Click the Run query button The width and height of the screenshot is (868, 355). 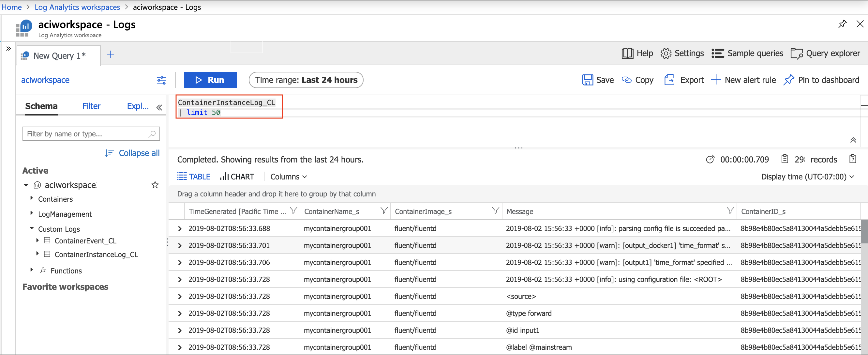tap(211, 79)
